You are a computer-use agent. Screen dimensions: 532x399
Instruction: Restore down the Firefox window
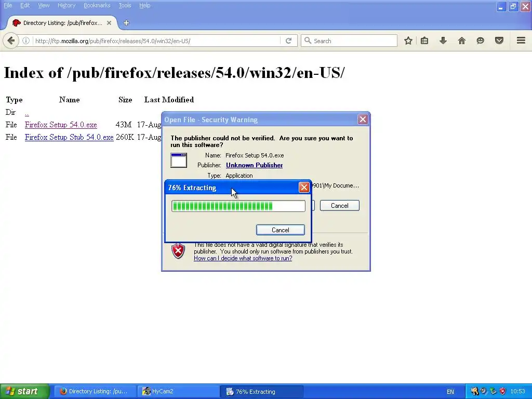[513, 6]
